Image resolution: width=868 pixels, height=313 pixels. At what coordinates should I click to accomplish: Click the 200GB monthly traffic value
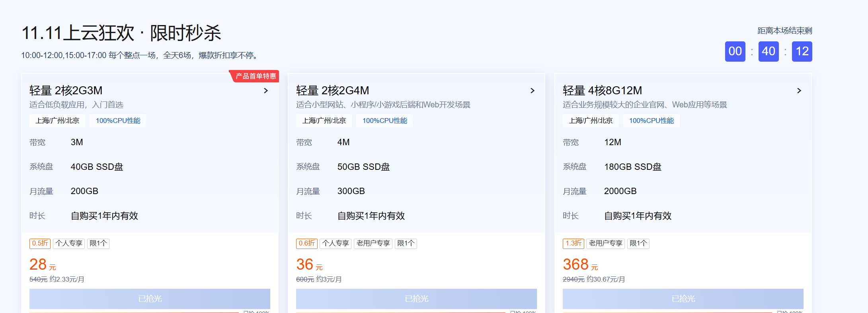[84, 191]
